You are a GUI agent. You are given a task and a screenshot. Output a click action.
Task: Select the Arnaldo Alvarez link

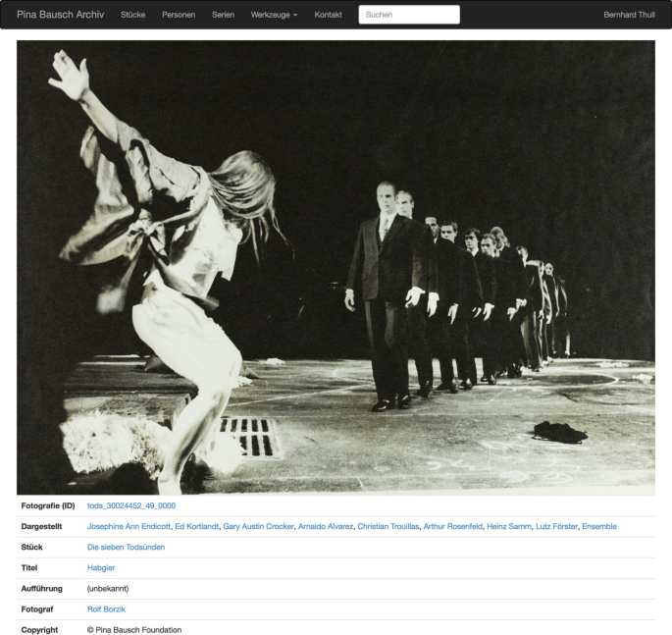click(326, 526)
